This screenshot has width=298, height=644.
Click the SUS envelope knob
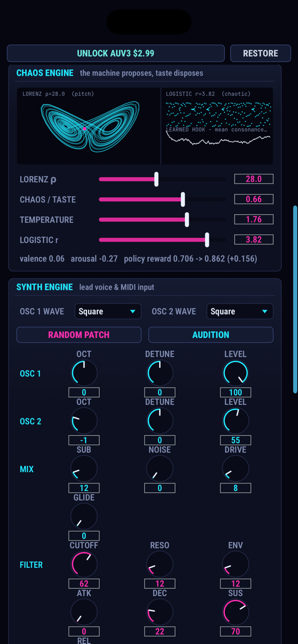[235, 612]
